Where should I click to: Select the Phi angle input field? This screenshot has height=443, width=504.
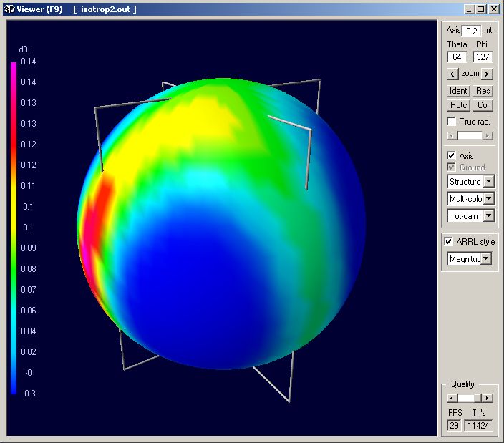click(x=483, y=57)
